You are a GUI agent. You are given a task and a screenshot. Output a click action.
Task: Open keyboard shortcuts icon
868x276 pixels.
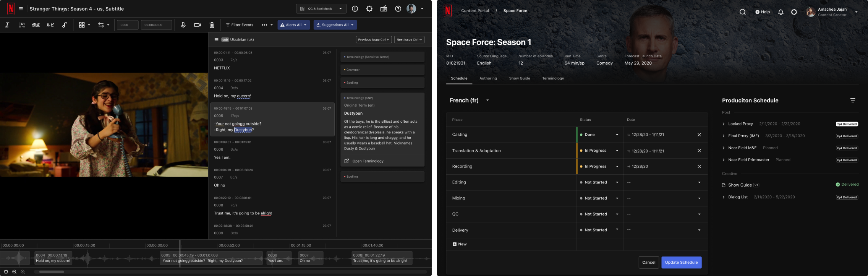pos(384,9)
